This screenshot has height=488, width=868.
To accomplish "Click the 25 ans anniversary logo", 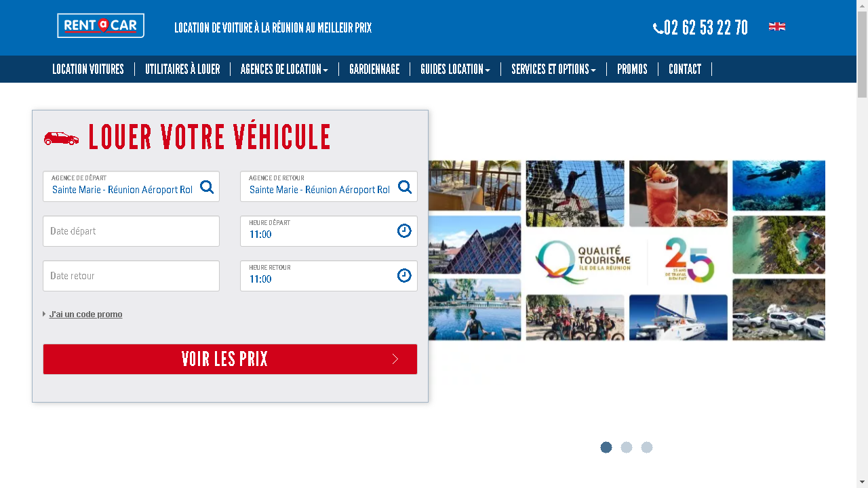I will pos(689,260).
